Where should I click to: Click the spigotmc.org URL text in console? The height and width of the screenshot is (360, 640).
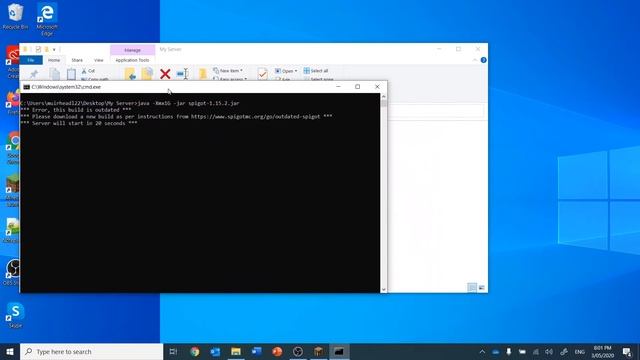click(256, 117)
